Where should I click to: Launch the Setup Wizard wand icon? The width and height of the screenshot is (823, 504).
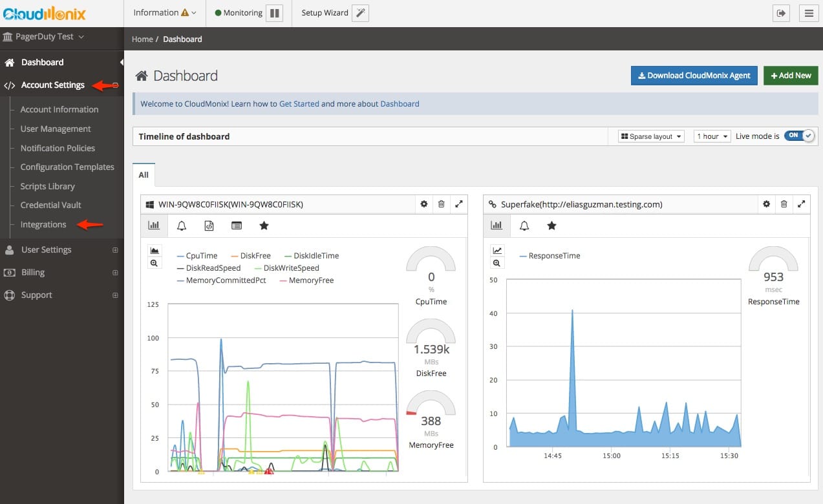pos(360,13)
